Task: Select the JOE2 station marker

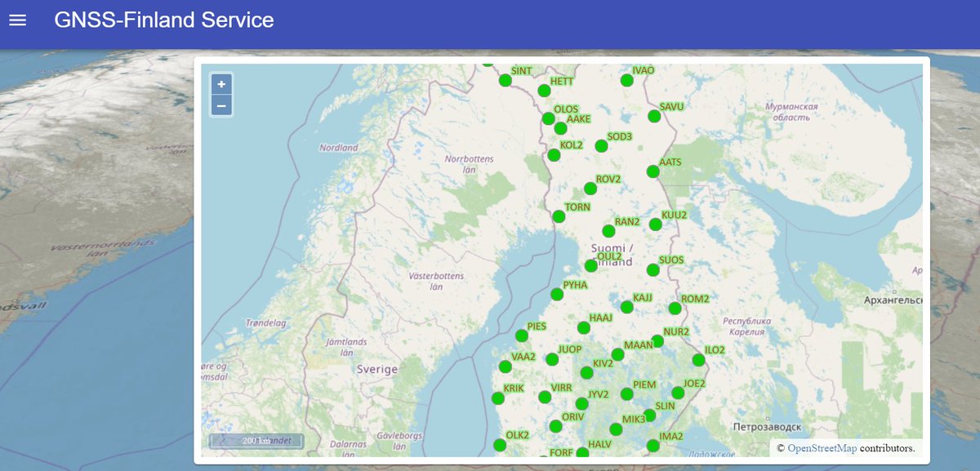Action: coord(678,393)
